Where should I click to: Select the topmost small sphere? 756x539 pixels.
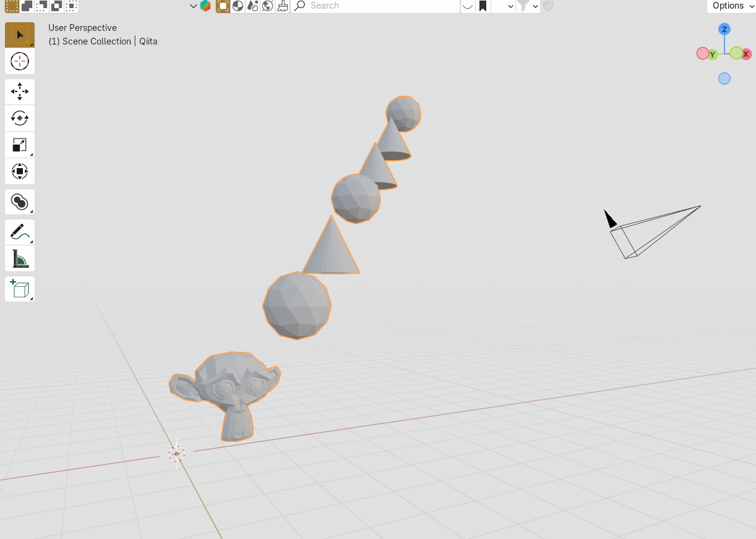pos(404,113)
